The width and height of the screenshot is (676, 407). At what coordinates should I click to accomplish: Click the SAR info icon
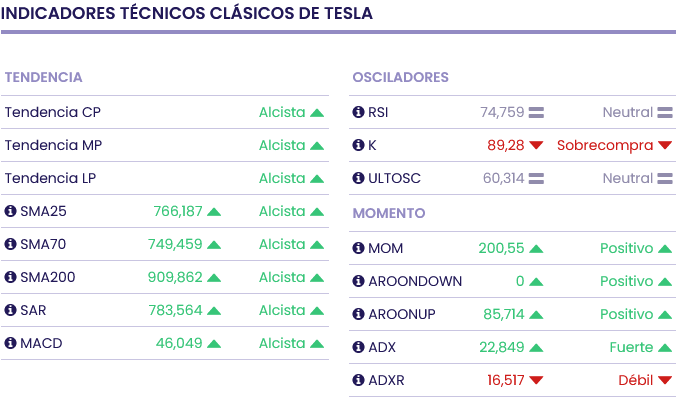coord(11,310)
